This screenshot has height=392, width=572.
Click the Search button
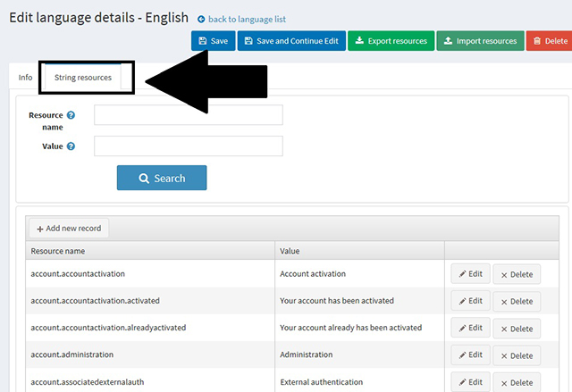(x=162, y=178)
